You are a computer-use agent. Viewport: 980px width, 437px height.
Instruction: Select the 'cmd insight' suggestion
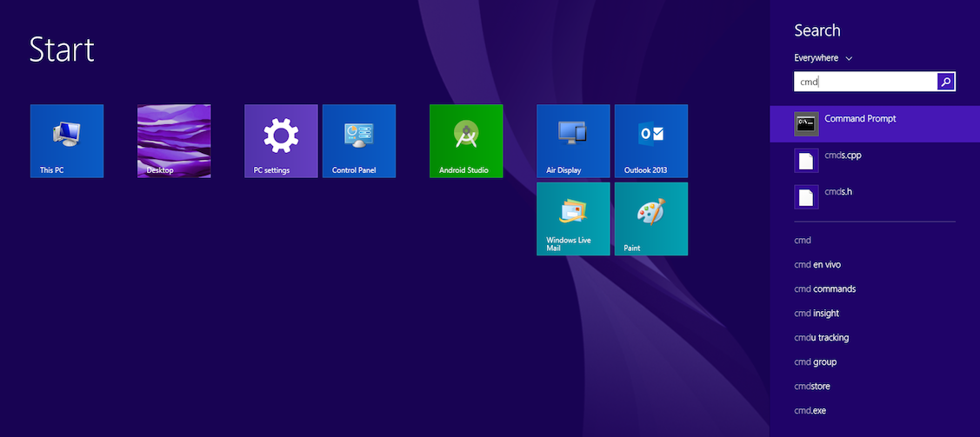817,313
